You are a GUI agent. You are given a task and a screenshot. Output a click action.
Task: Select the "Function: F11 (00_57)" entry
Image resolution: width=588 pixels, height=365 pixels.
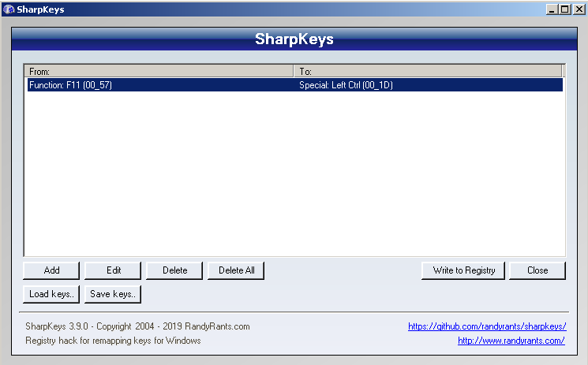(x=70, y=85)
